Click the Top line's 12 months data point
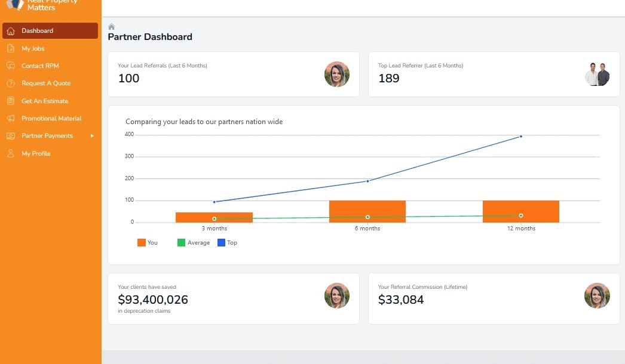 pyautogui.click(x=521, y=137)
